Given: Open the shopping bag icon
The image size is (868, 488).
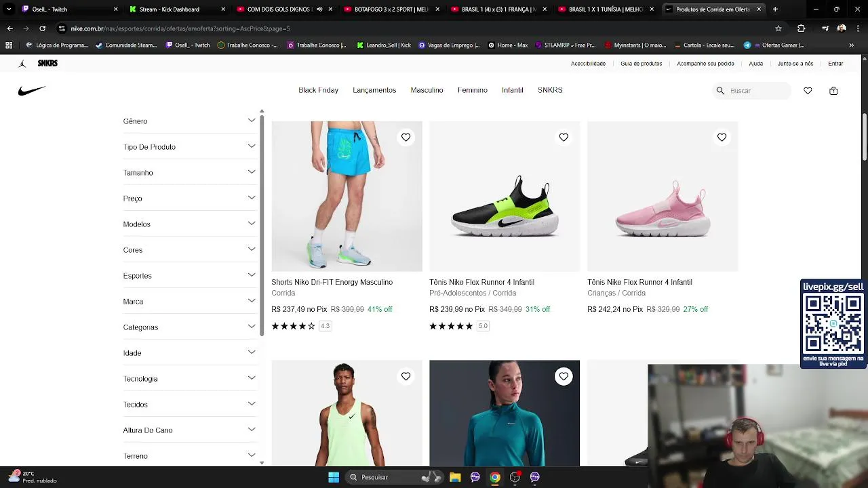Looking at the screenshot, I should click(833, 91).
